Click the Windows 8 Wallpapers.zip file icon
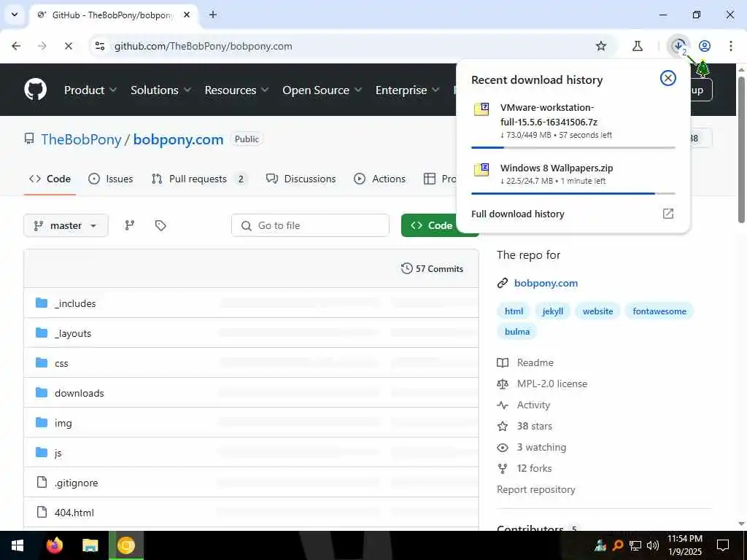Screen dimensions: 747x560 pyautogui.click(x=481, y=169)
